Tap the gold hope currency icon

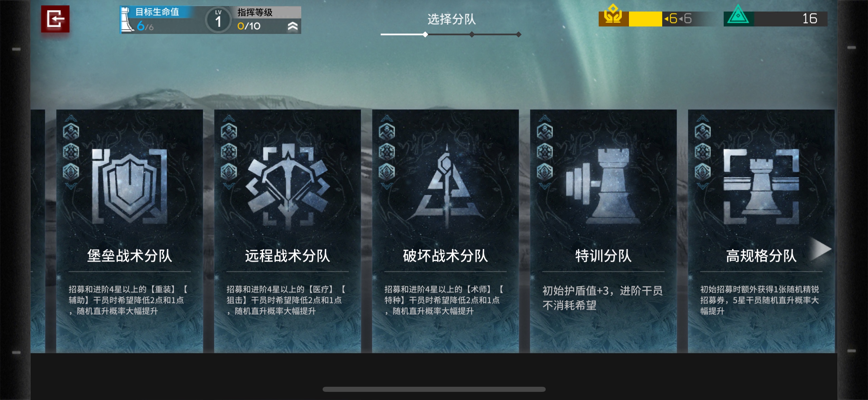coord(613,15)
